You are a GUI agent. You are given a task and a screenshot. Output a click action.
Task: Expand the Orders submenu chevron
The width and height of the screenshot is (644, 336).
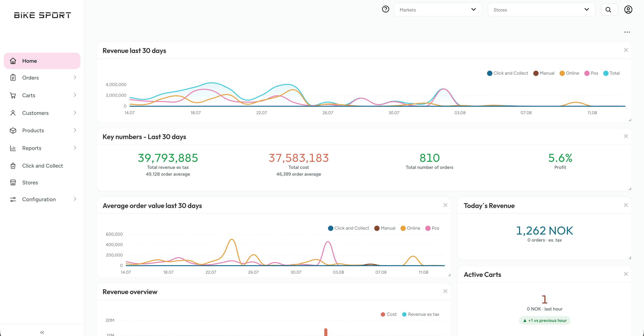point(75,77)
